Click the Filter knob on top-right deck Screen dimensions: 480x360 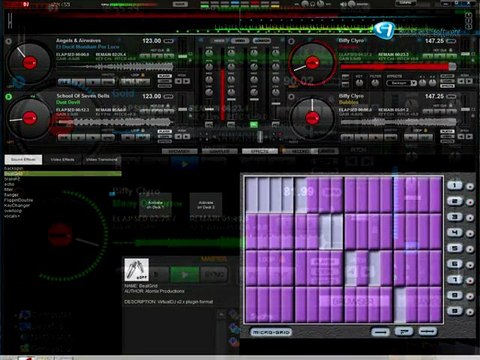pos(375,83)
